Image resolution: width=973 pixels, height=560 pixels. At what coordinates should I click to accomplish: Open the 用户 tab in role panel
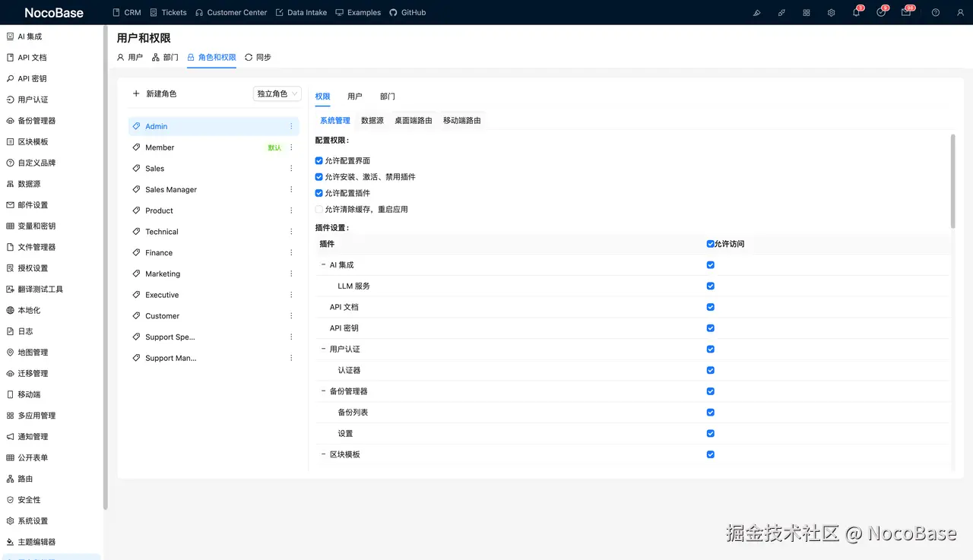coord(355,96)
